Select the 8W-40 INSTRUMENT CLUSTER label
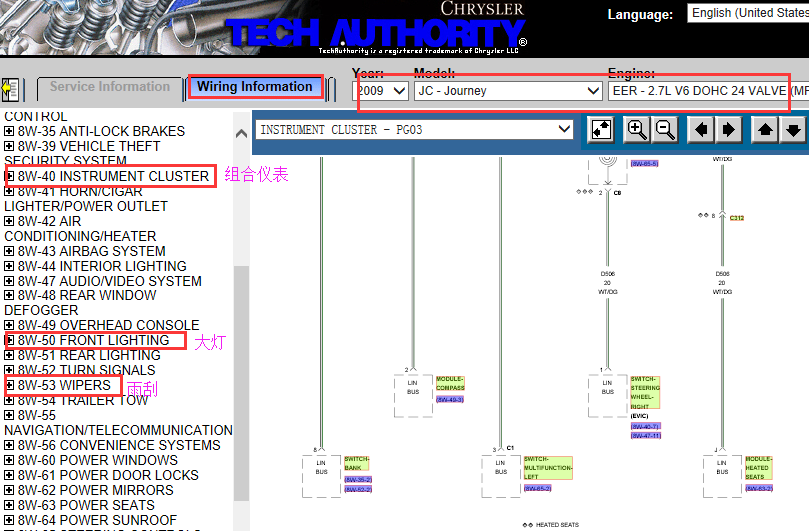Viewport: 809px width, 531px height. [x=114, y=176]
